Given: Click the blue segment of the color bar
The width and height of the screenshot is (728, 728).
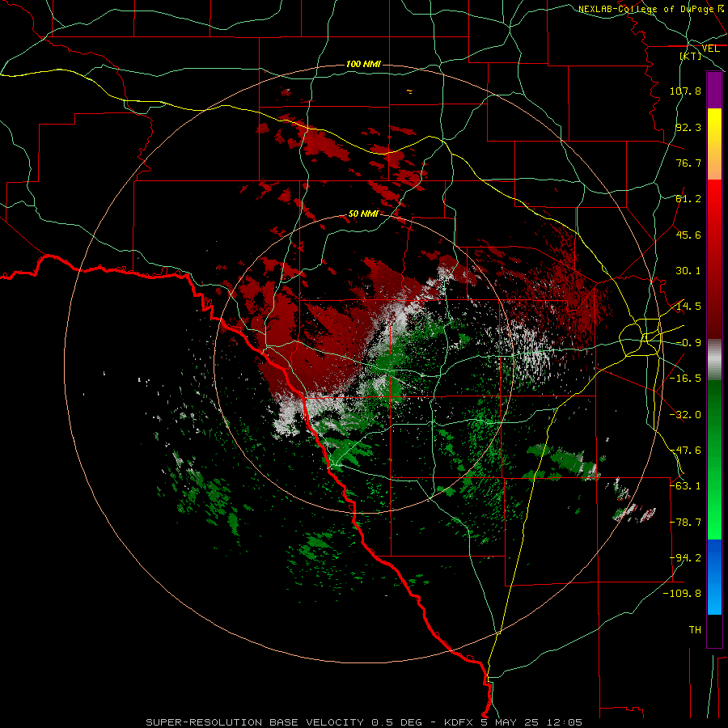Looking at the screenshot, I should [x=714, y=577].
